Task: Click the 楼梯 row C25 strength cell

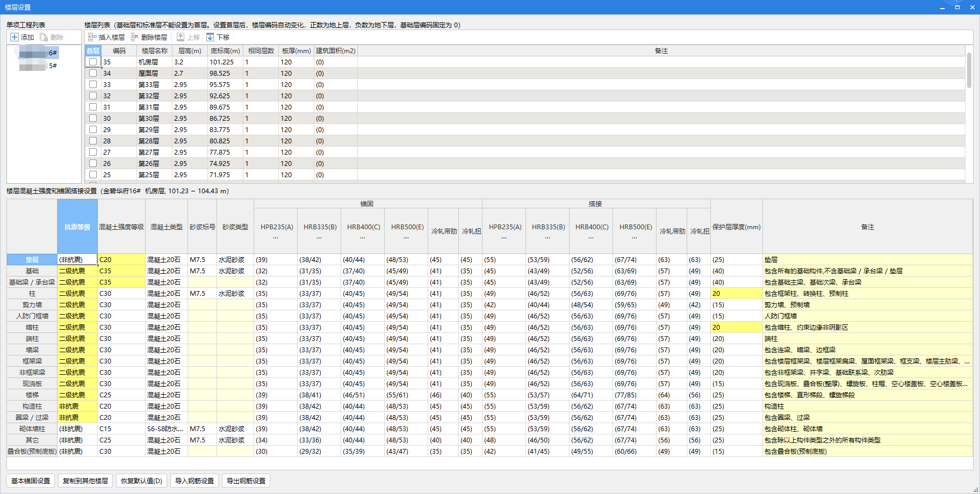Action: [x=121, y=395]
